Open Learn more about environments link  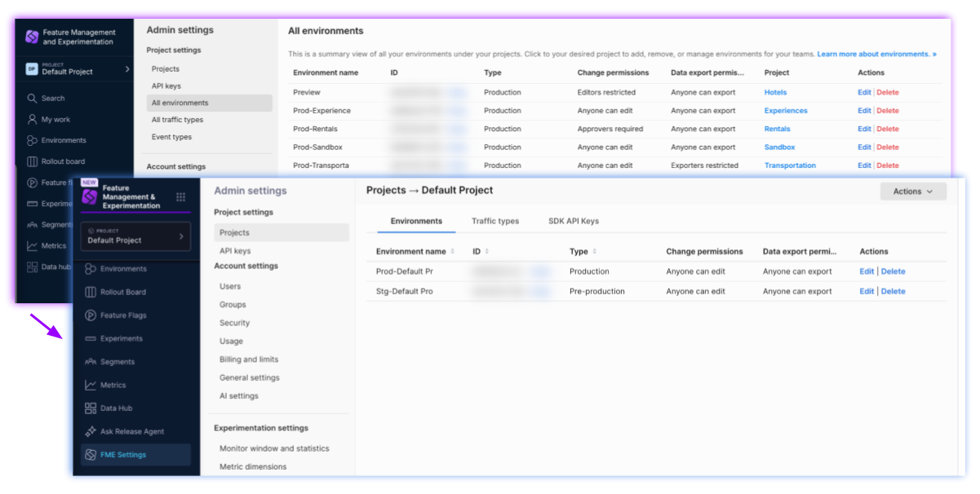tap(876, 54)
